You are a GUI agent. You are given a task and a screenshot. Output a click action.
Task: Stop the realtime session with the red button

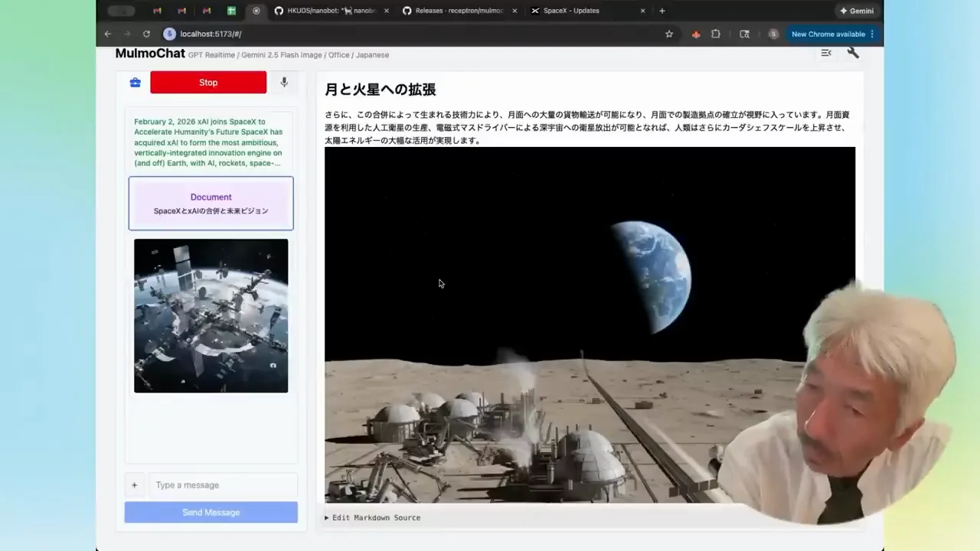click(x=208, y=83)
